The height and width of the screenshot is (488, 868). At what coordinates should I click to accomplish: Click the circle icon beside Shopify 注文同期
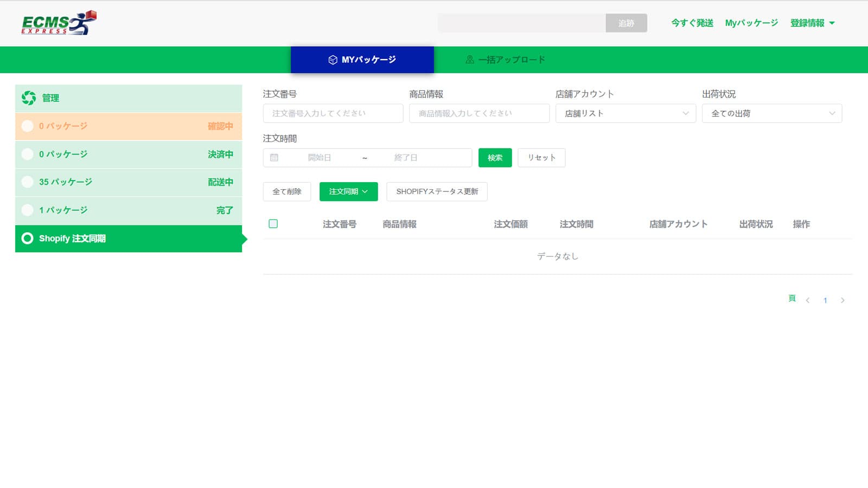point(28,238)
